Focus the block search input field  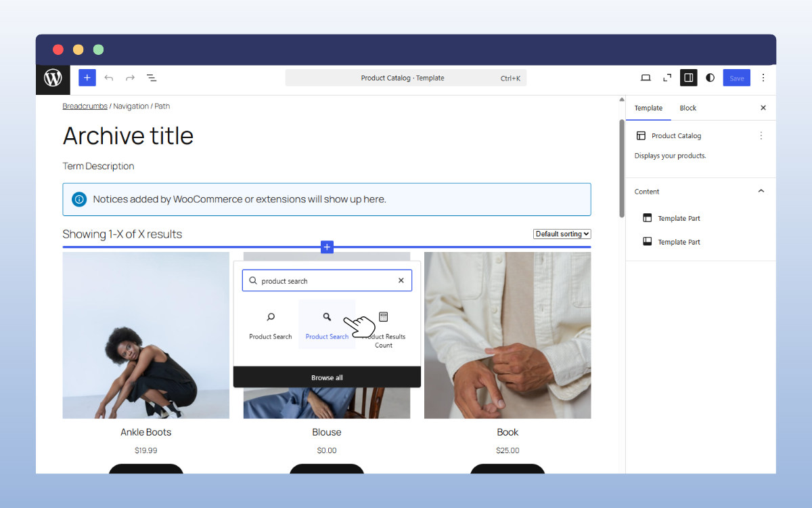[x=327, y=280]
